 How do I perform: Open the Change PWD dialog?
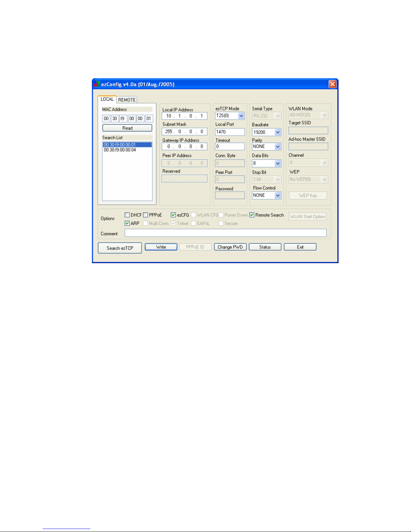[x=230, y=247]
